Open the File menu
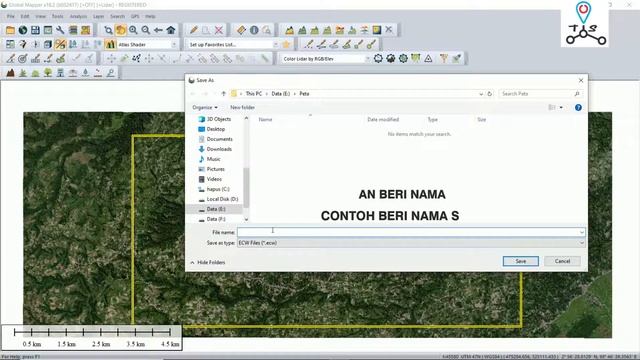640x360 pixels. (11, 16)
